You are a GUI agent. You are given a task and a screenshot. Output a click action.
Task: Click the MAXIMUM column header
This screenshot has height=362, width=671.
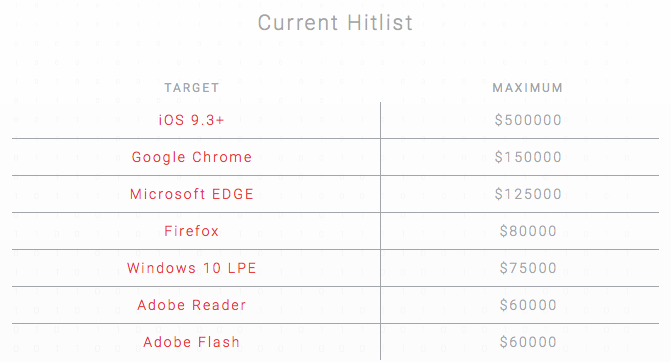point(527,88)
